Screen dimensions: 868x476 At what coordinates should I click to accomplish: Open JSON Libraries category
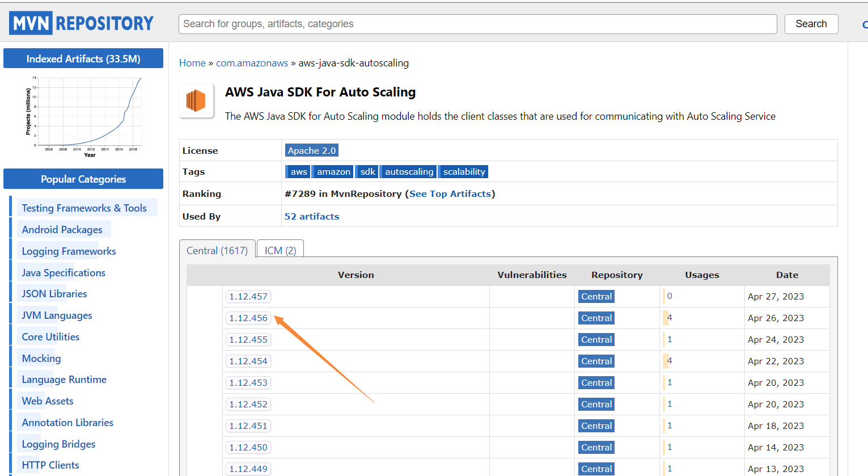point(54,294)
